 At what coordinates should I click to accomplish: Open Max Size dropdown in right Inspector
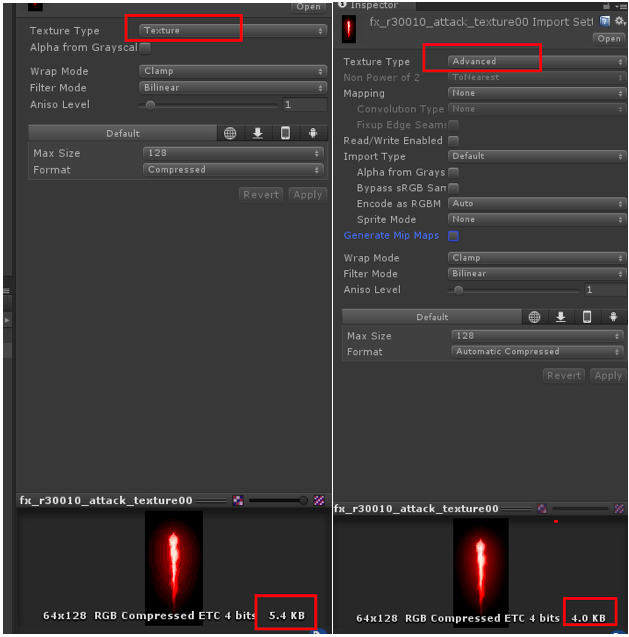tap(536, 336)
